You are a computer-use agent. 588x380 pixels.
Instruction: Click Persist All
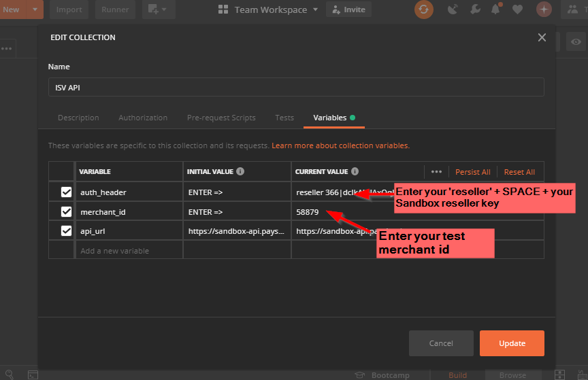point(472,172)
